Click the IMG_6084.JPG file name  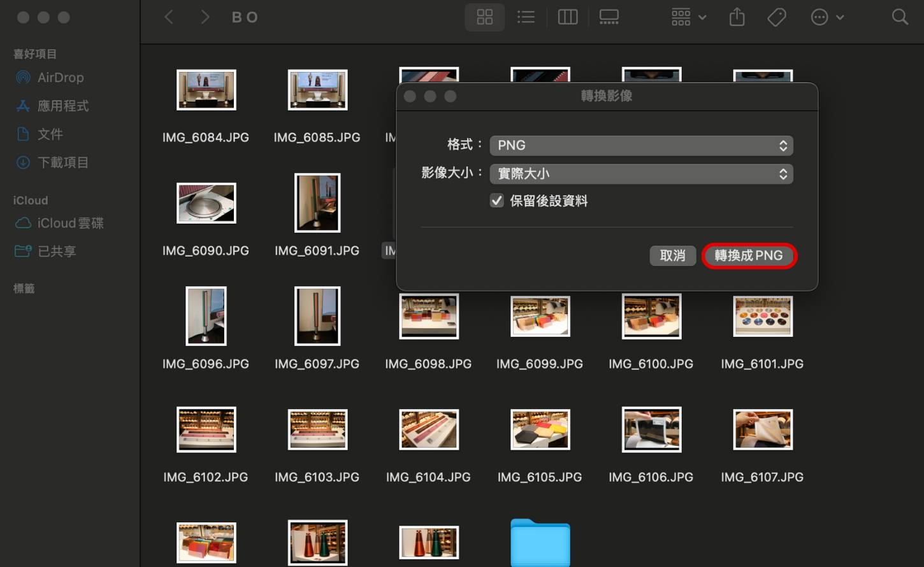pos(206,138)
